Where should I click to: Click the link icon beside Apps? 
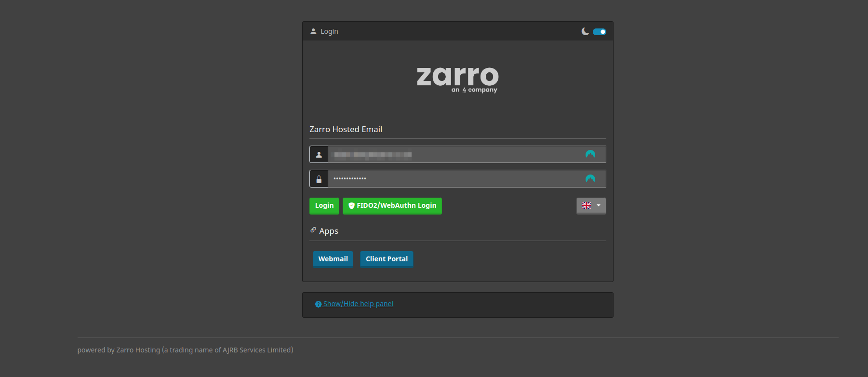[x=313, y=230]
